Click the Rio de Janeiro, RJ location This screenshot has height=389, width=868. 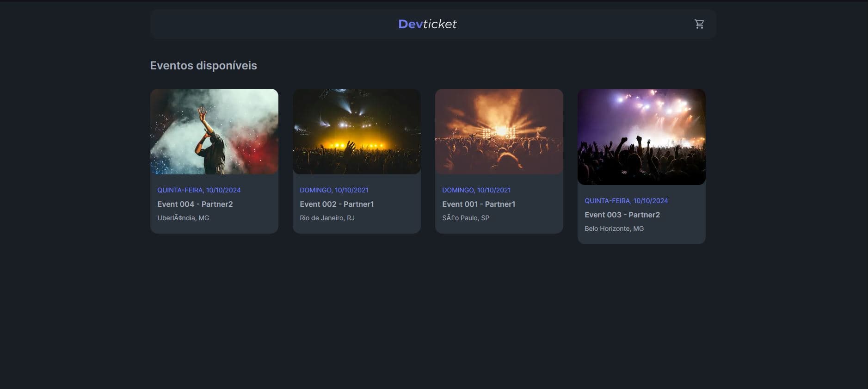(x=327, y=218)
